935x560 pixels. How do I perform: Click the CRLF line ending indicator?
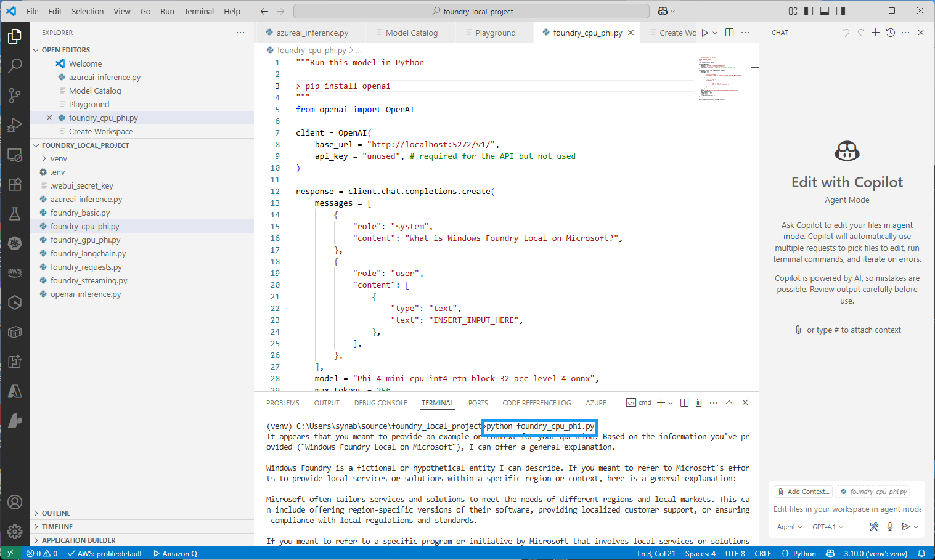[762, 553]
